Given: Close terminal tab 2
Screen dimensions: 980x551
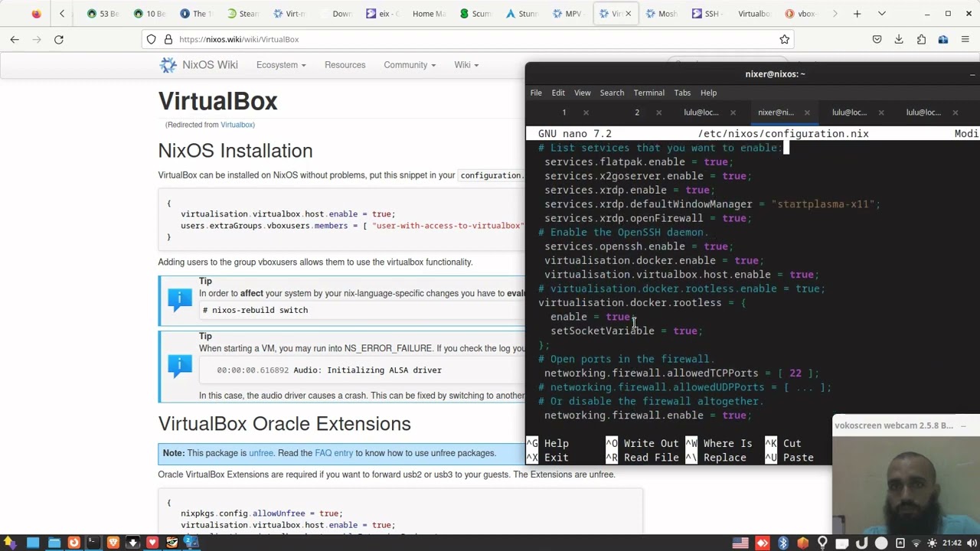Looking at the screenshot, I should (658, 113).
